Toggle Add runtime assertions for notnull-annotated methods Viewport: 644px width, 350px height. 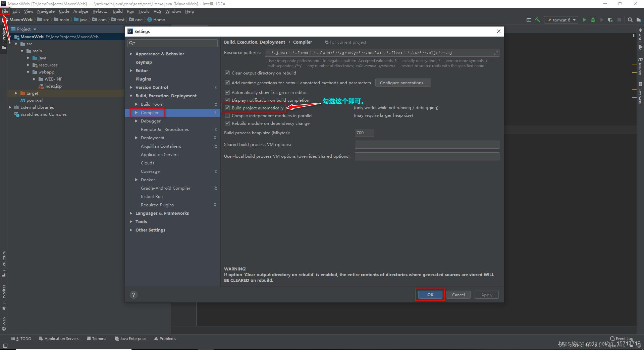[227, 83]
